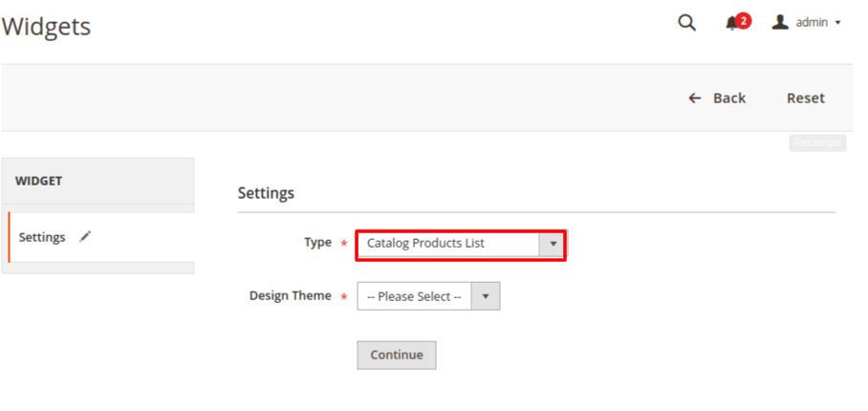
Task: Click the WIDGET sidebar header
Action: [39, 180]
